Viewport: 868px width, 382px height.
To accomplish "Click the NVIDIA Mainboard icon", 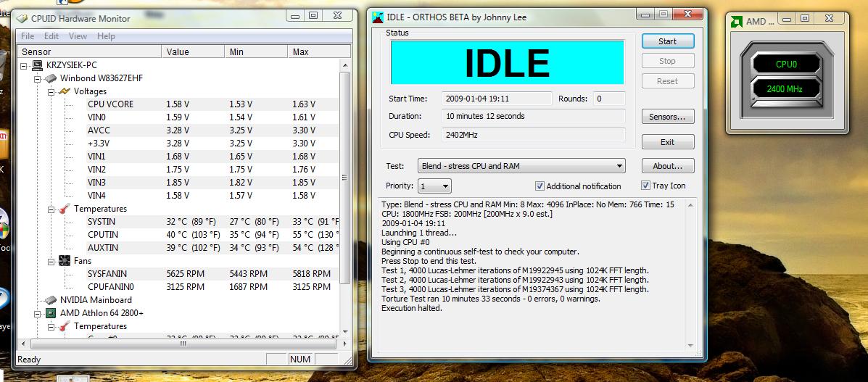I will (51, 300).
